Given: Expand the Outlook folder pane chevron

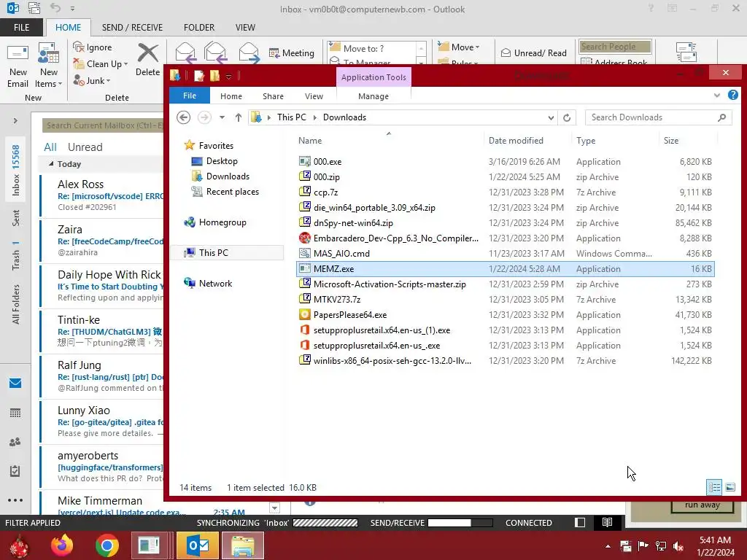Looking at the screenshot, I should [15, 121].
